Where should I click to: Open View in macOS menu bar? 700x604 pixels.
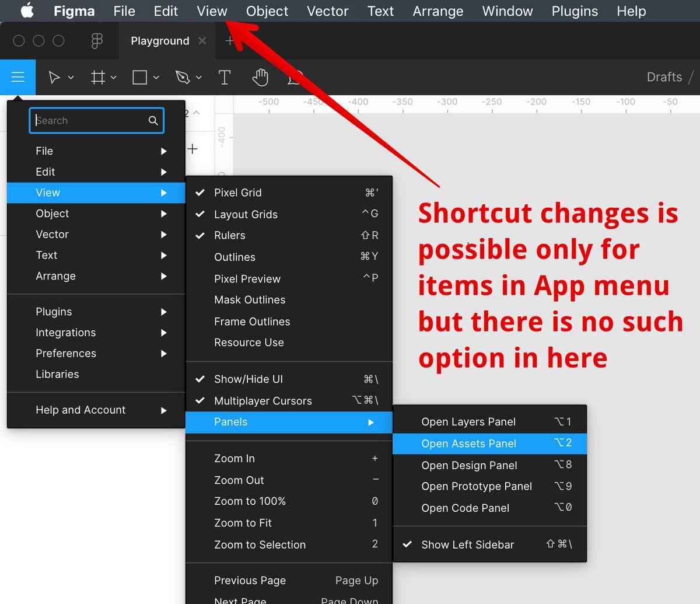pyautogui.click(x=212, y=11)
